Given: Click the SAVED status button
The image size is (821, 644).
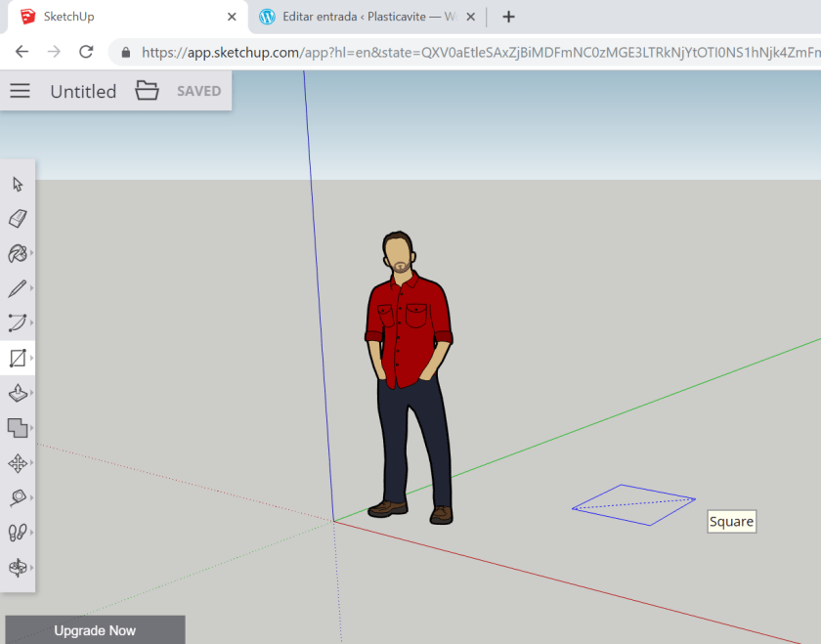Looking at the screenshot, I should [198, 91].
